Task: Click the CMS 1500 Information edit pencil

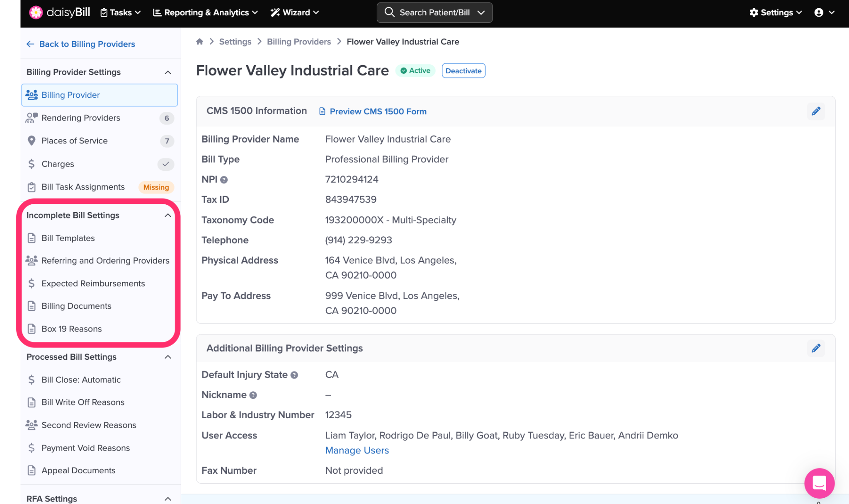Action: tap(815, 111)
